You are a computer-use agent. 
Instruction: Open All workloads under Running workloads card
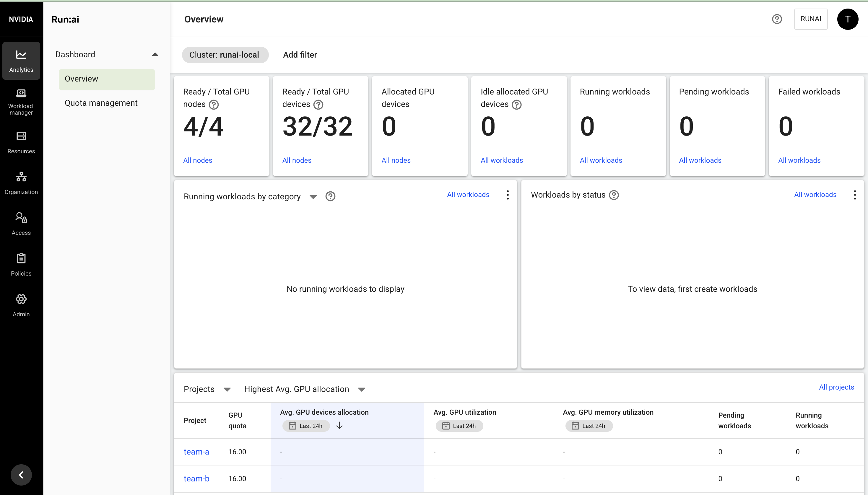click(x=601, y=160)
